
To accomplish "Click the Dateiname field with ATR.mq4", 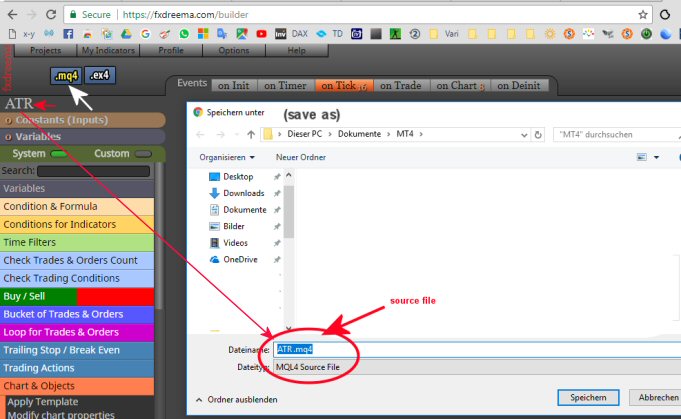I will tap(477, 350).
